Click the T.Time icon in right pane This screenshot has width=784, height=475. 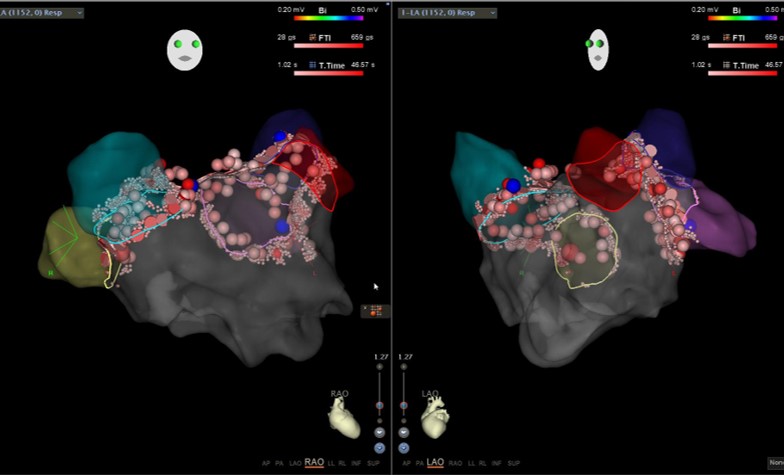[x=725, y=65]
